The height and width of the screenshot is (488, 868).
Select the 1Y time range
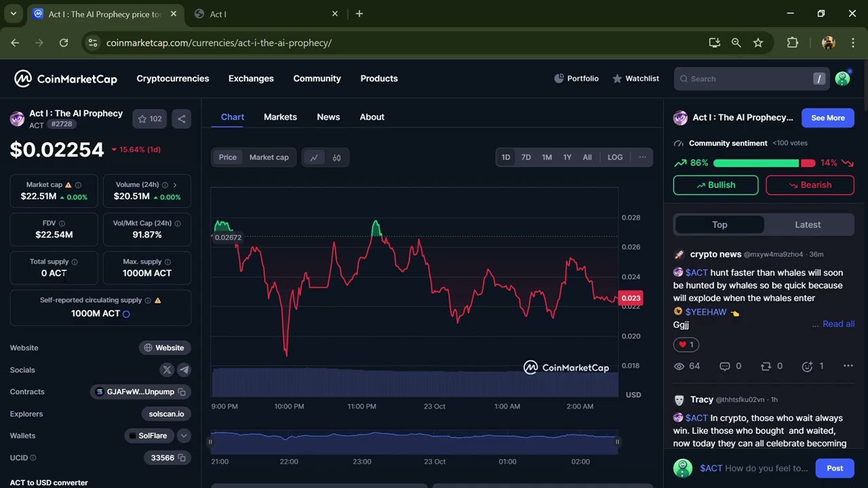[567, 157]
